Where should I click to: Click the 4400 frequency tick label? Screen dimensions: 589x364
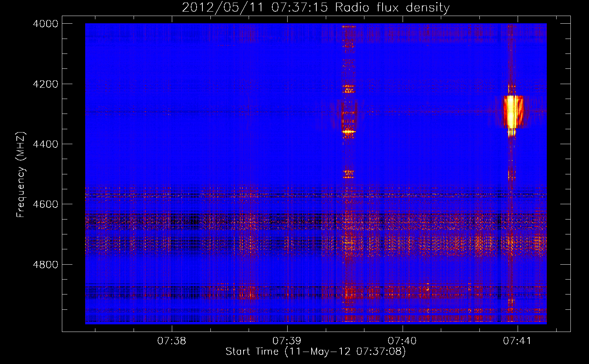(46, 144)
